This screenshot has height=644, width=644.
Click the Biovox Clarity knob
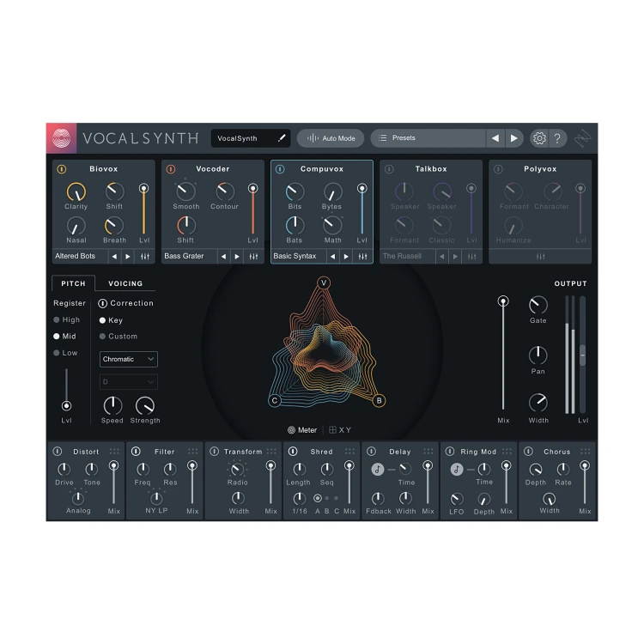tap(76, 191)
